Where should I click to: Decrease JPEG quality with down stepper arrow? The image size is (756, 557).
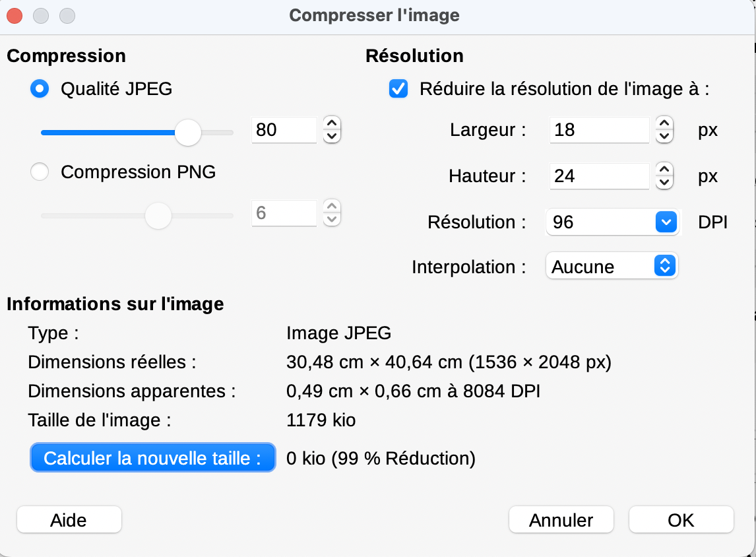332,137
